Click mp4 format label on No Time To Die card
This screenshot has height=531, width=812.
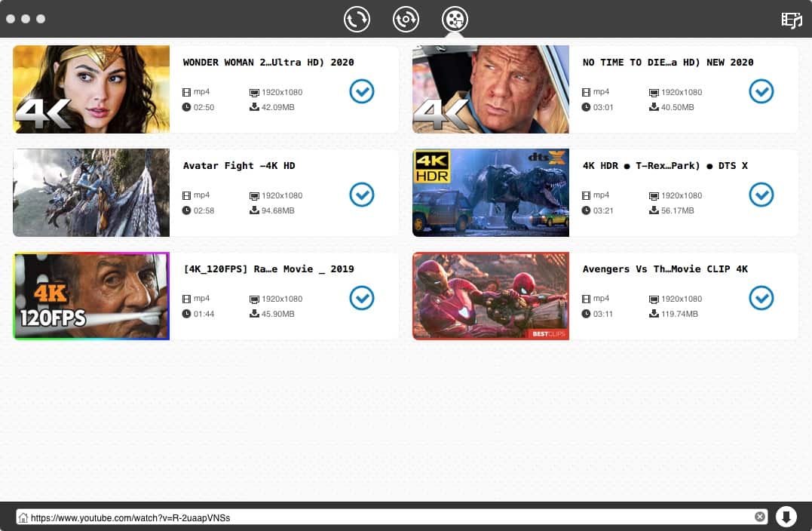(601, 92)
